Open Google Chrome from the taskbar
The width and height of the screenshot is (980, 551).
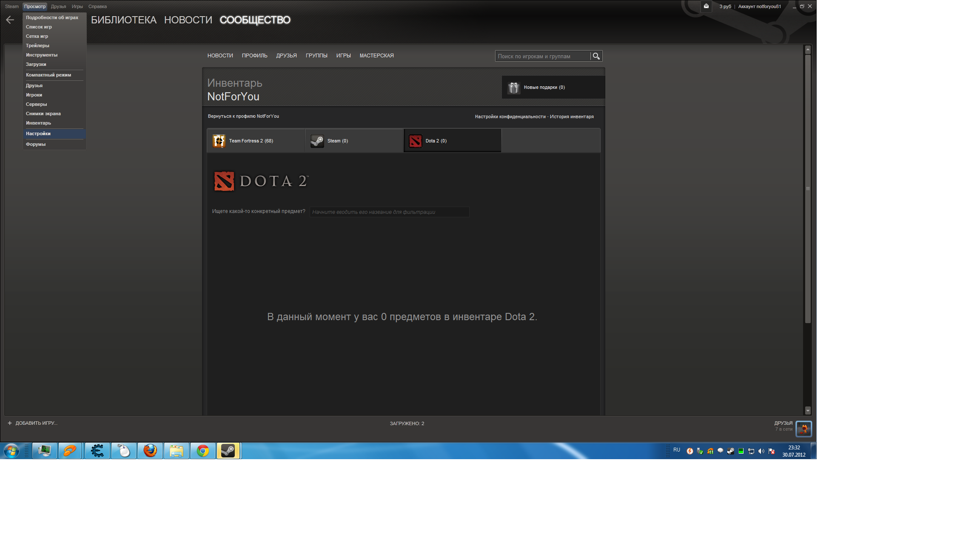[x=203, y=451]
